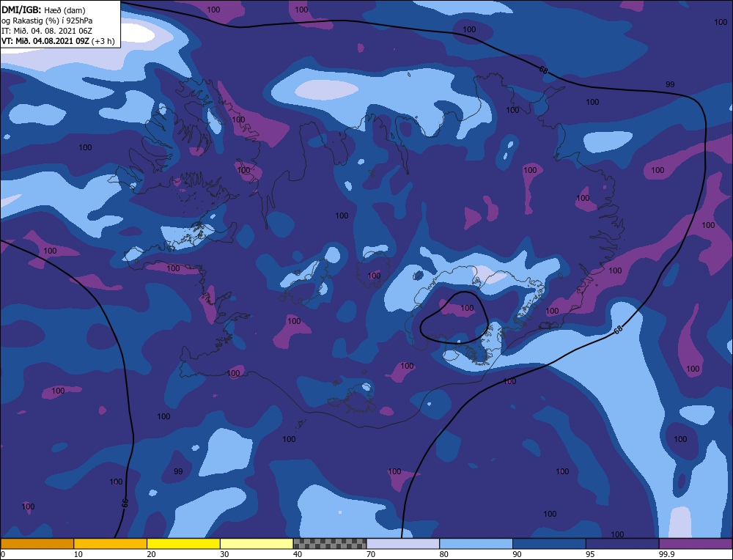Image resolution: width=733 pixels, height=560 pixels.
Task: Click the 'og Rakastig (%) í 925hPa' line
Action: tap(47, 21)
